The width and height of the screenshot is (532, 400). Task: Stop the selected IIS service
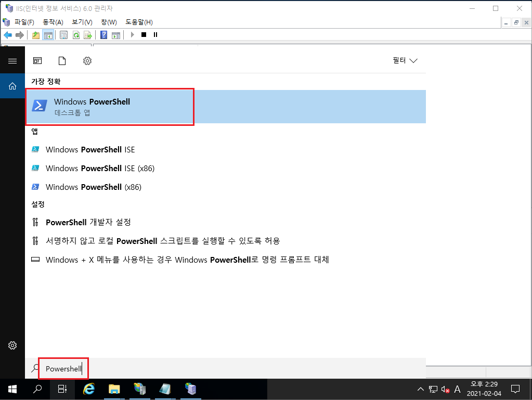pos(144,35)
